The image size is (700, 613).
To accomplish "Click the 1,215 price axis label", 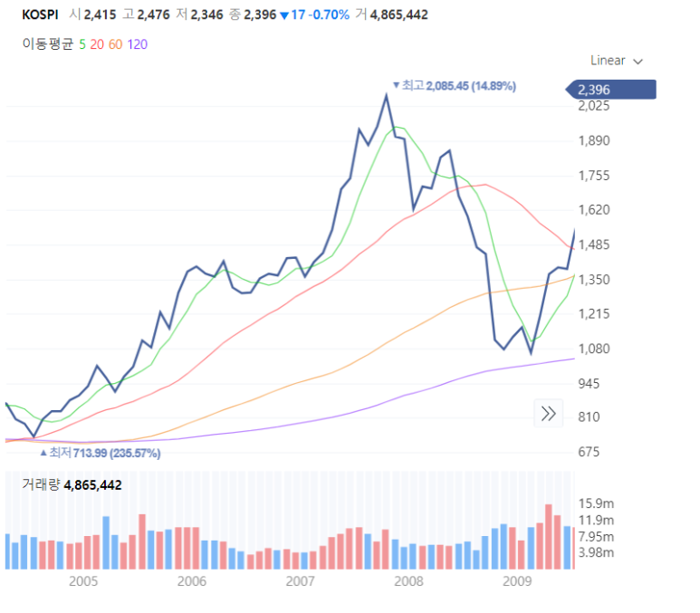I will [594, 314].
